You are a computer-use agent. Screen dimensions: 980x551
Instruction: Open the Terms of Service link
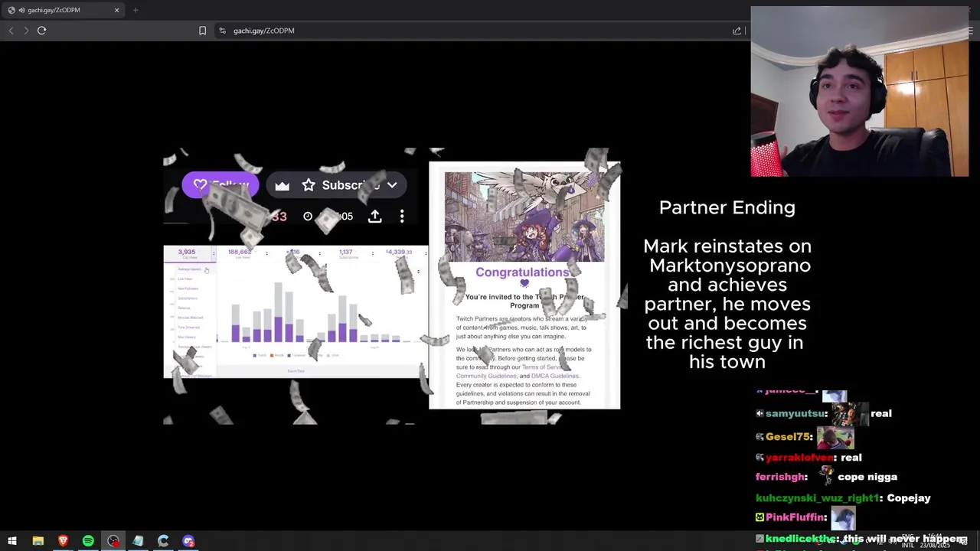543,367
